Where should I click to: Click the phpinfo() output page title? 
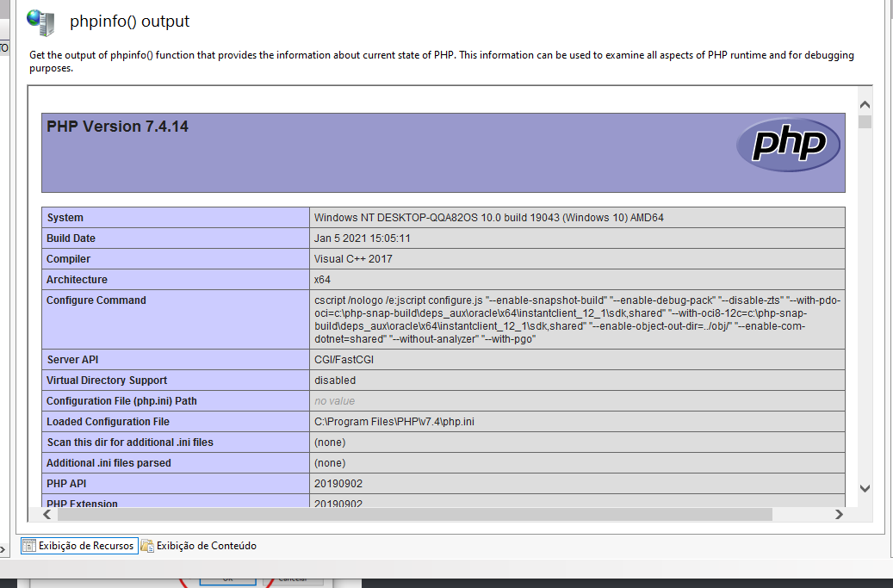click(x=130, y=22)
